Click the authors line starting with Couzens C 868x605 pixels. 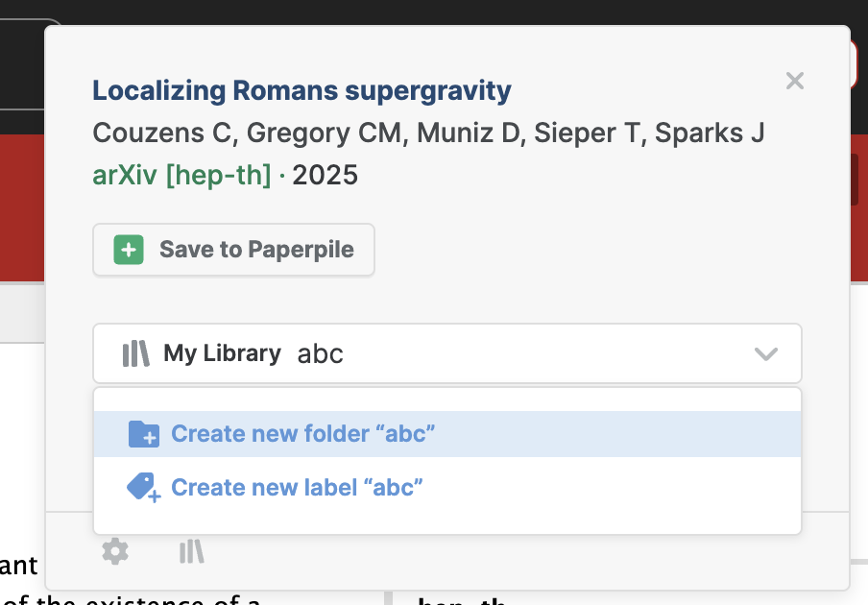pyautogui.click(x=428, y=133)
